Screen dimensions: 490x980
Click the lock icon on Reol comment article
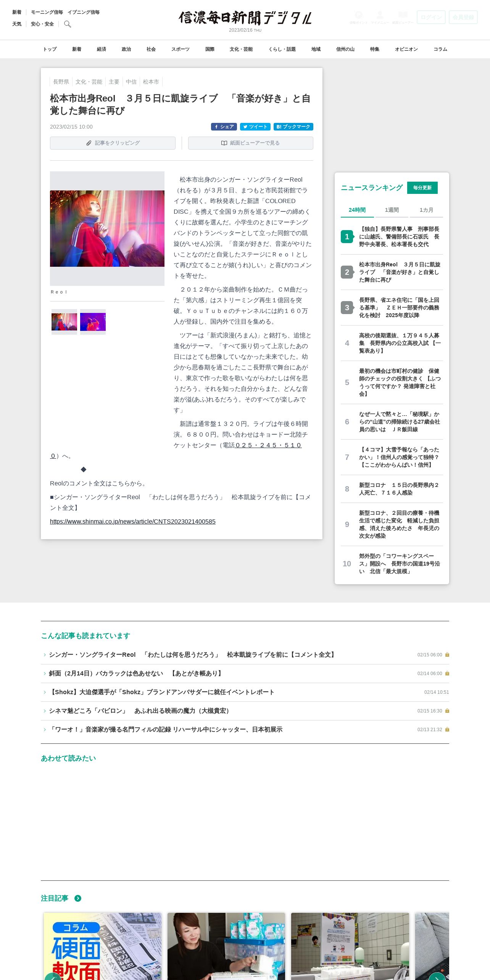click(447, 655)
